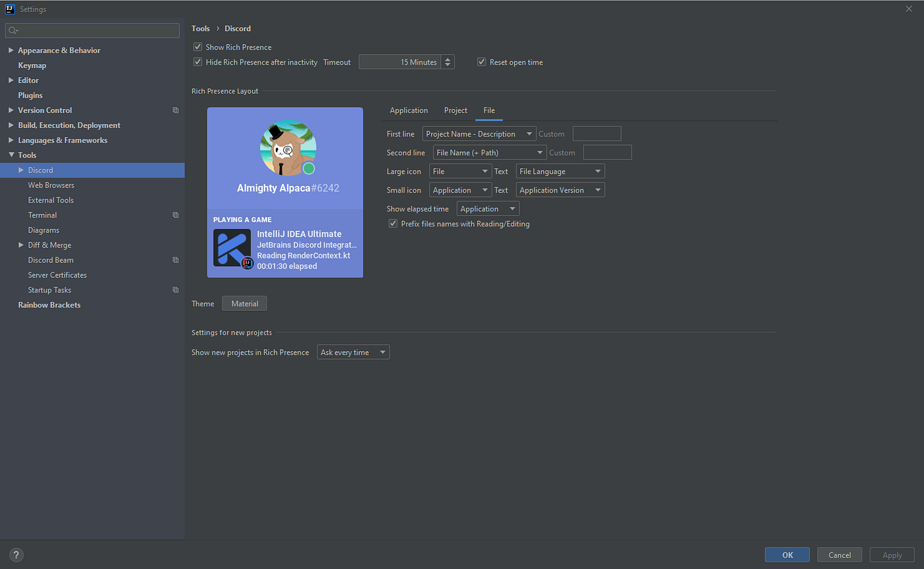Switch to the Project tab
Screen dimensions: 924x569
click(x=455, y=110)
